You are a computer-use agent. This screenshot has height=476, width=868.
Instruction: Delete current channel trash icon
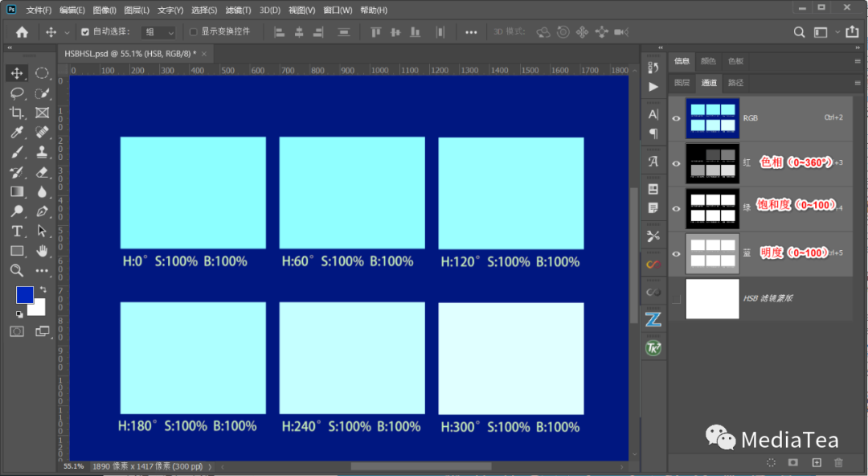point(838,462)
